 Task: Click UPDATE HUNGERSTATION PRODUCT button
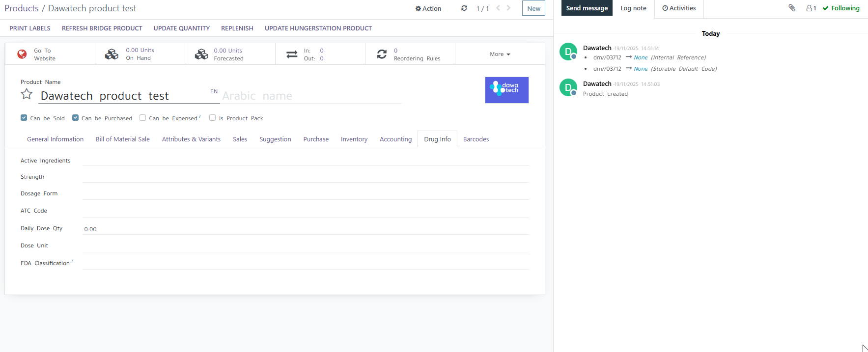click(x=318, y=28)
